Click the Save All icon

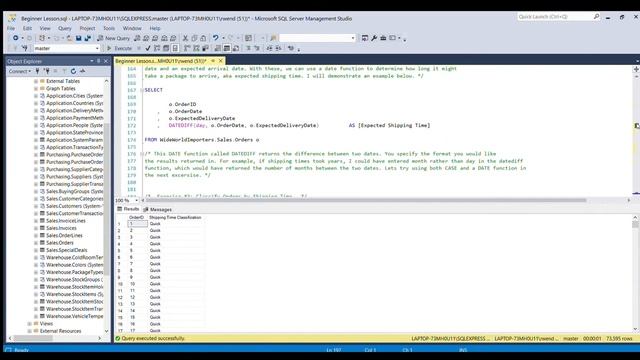coord(88,38)
